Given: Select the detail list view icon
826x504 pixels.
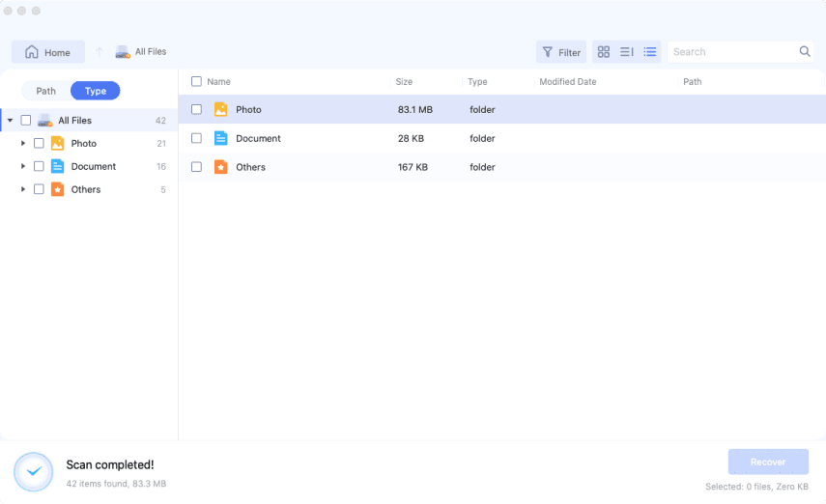Looking at the screenshot, I should tap(650, 52).
